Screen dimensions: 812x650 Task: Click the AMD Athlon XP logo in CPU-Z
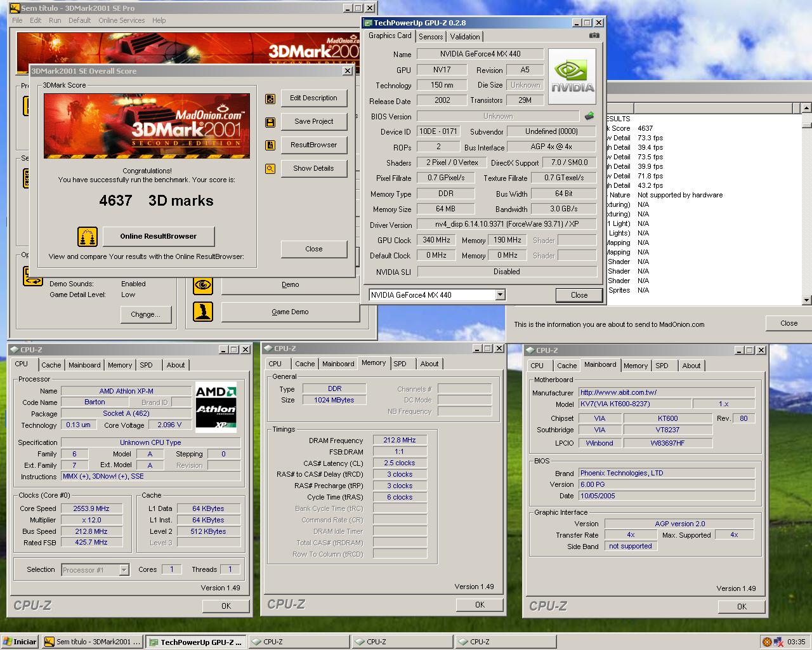pyautogui.click(x=216, y=408)
